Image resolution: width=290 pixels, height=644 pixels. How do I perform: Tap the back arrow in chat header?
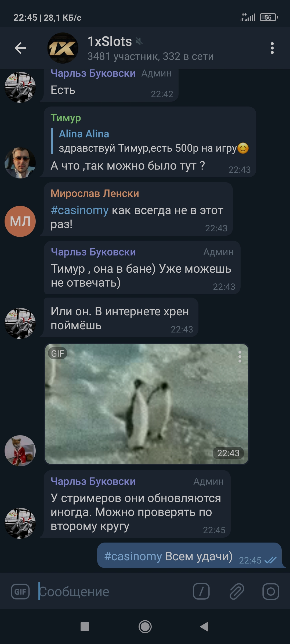pyautogui.click(x=20, y=48)
